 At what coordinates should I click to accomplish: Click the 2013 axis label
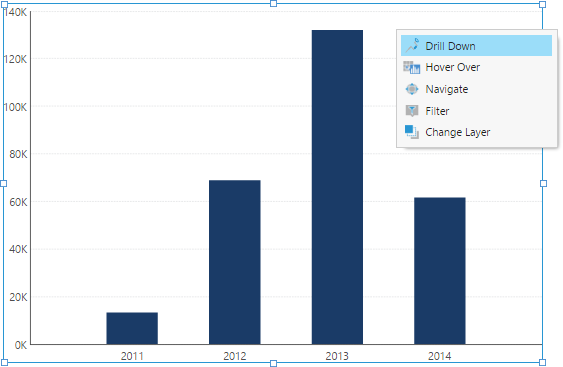337,356
